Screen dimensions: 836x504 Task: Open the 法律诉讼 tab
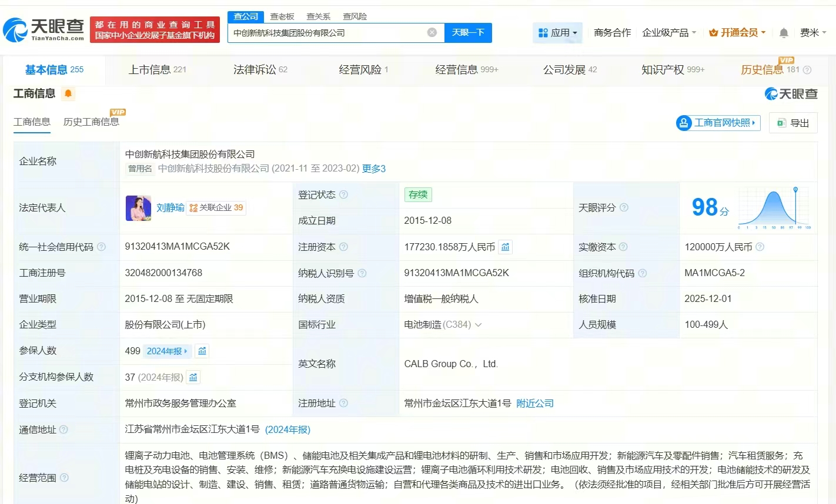pyautogui.click(x=260, y=70)
